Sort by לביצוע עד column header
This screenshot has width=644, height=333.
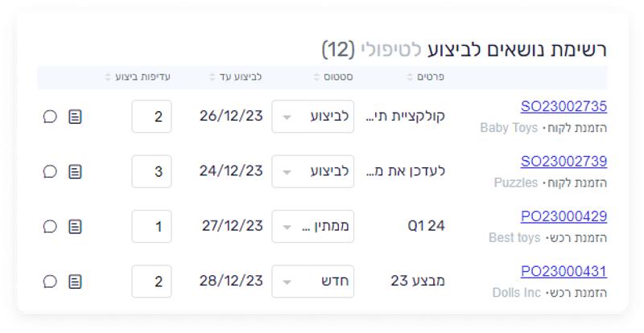tap(236, 77)
